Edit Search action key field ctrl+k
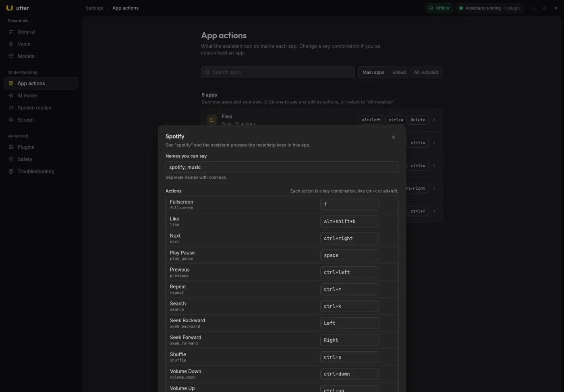This screenshot has width=564, height=392. (349, 306)
